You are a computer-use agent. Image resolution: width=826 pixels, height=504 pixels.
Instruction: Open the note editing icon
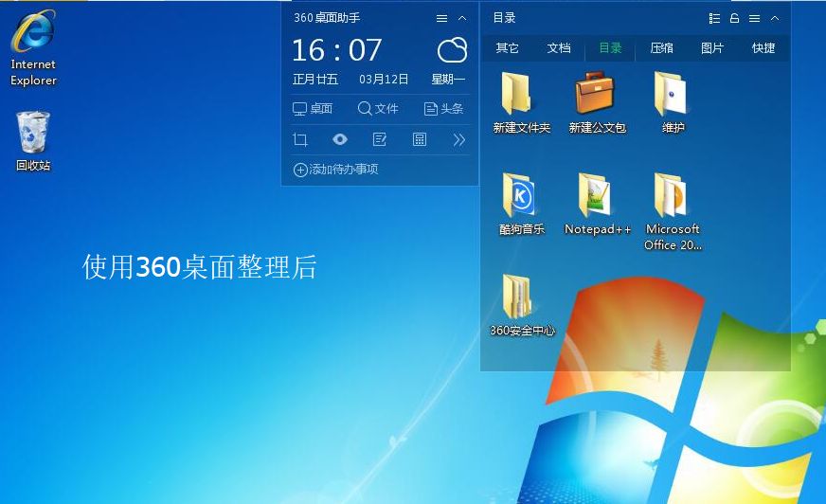379,139
